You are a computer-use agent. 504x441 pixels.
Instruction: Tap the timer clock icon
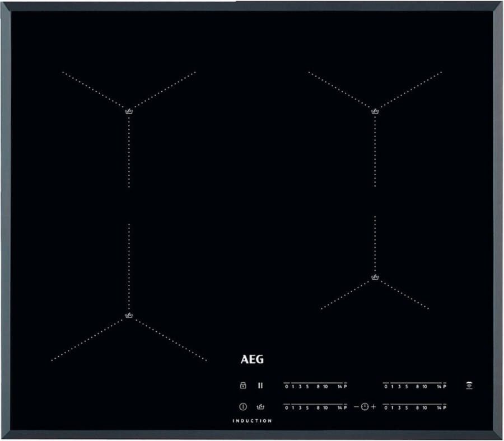click(365, 407)
